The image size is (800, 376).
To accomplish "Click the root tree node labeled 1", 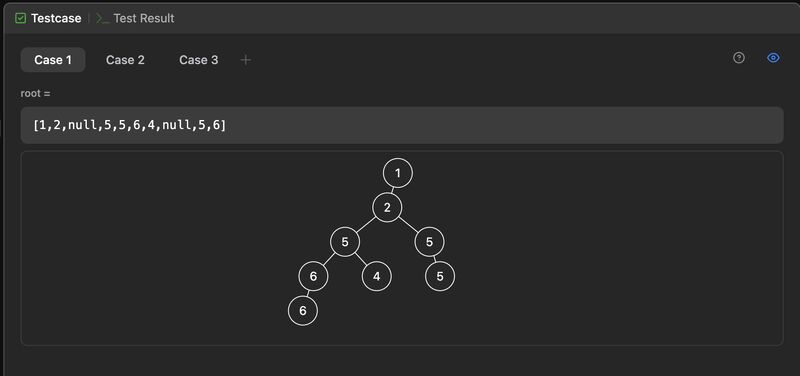I will coord(398,173).
